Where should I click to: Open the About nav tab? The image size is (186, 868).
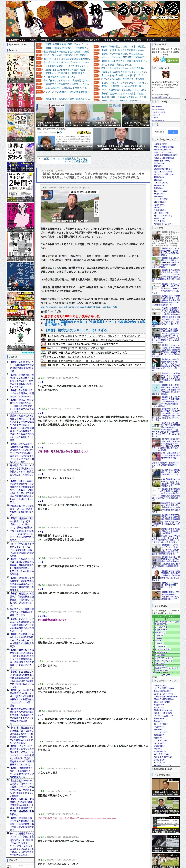33,40
